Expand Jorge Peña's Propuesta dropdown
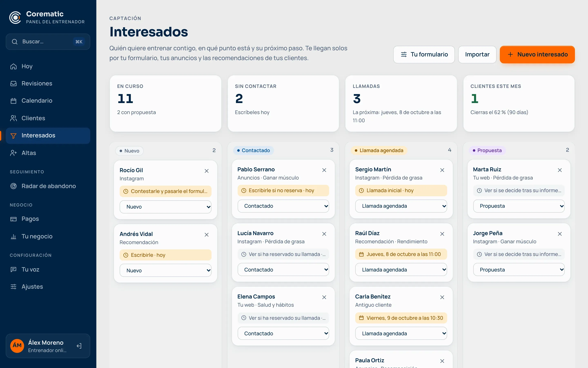Screen dimensions: 588x368 coord(519,270)
